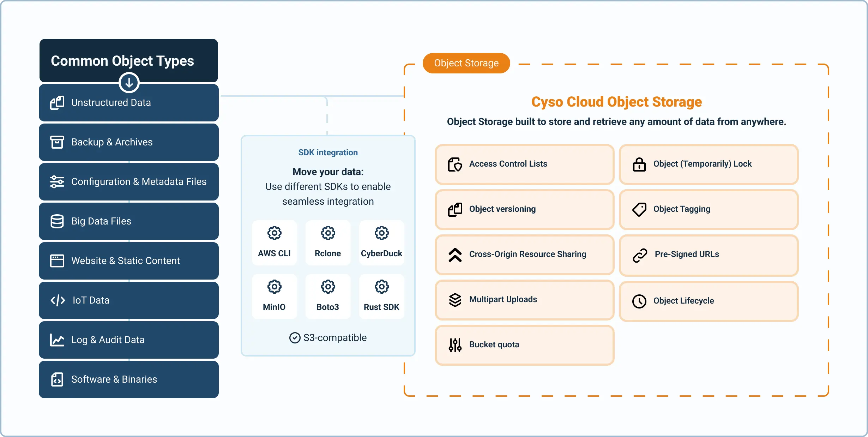This screenshot has width=868, height=437.
Task: Click the MinIO label
Action: tap(274, 307)
